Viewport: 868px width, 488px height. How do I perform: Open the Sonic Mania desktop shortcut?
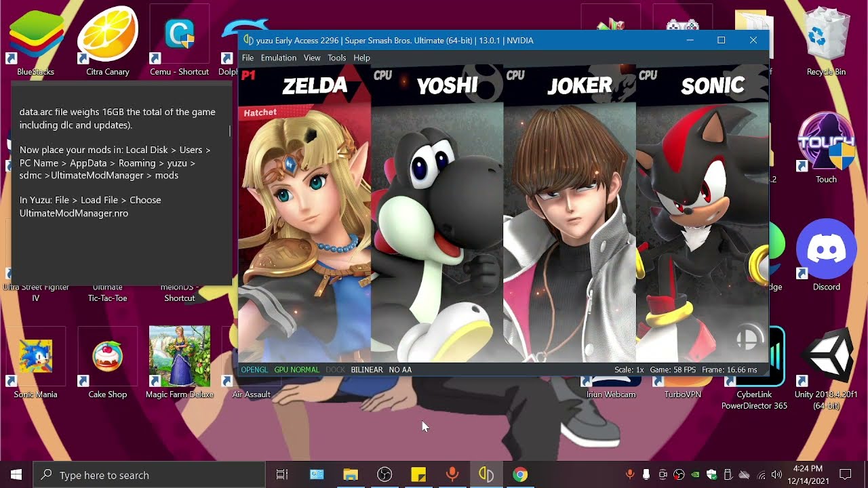[36, 363]
